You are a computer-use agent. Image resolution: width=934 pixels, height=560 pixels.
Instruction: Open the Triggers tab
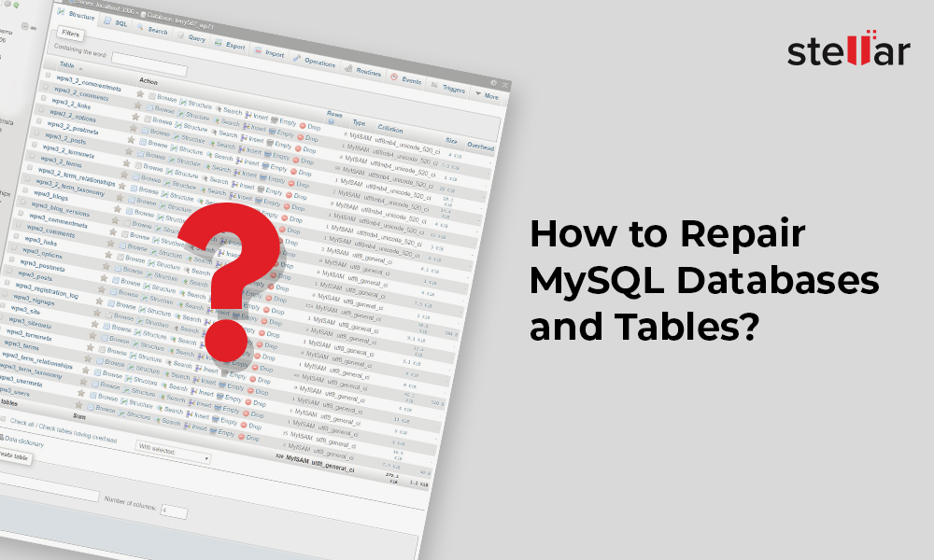click(448, 88)
